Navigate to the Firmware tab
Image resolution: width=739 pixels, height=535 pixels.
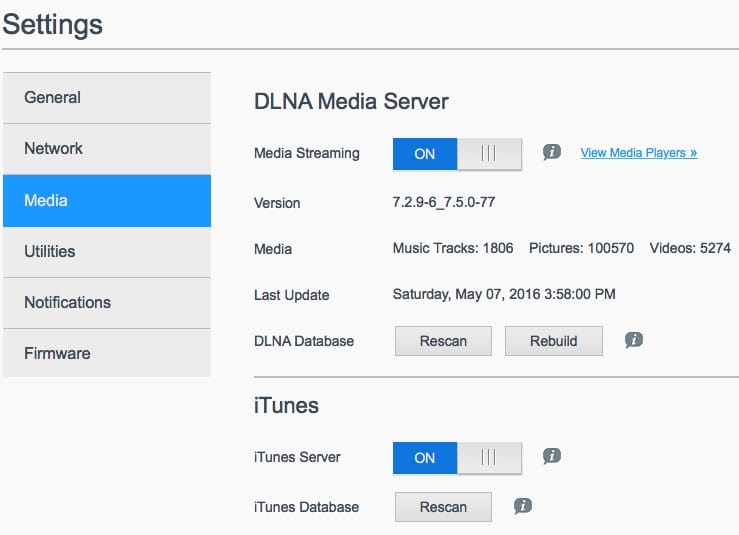pyautogui.click(x=107, y=354)
